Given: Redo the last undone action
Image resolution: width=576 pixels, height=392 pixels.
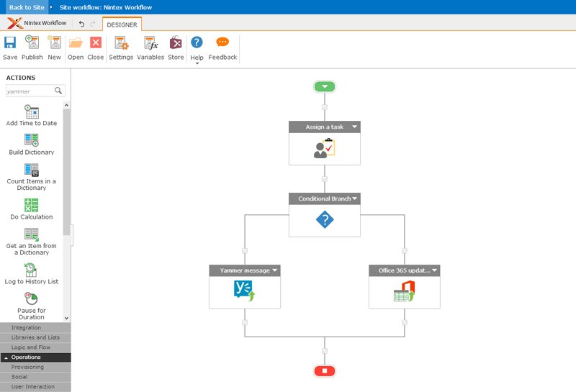Looking at the screenshot, I should (x=93, y=24).
